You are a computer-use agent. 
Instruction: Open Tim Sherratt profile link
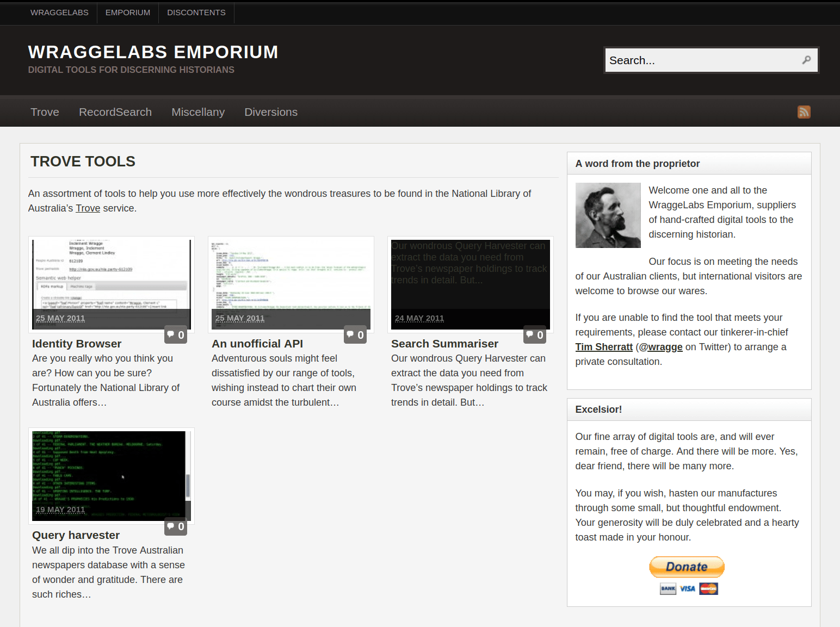(604, 347)
